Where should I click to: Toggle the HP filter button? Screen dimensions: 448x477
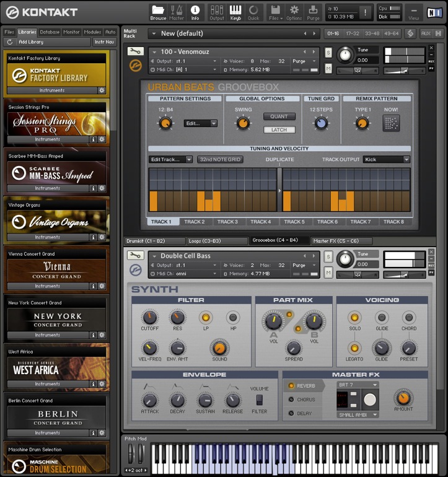[233, 318]
